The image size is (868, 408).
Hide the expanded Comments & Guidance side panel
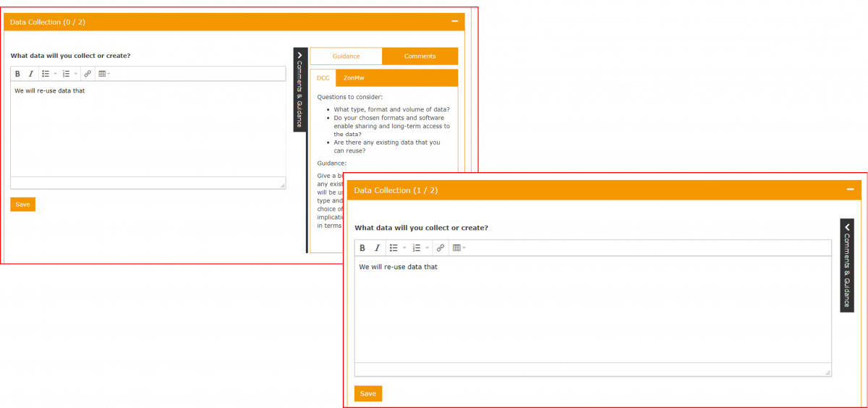pos(300,89)
